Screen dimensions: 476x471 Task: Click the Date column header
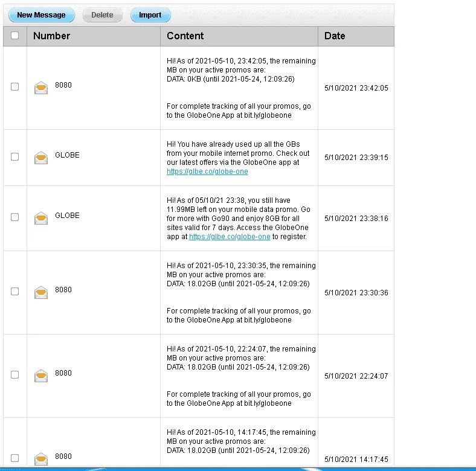pyautogui.click(x=356, y=36)
